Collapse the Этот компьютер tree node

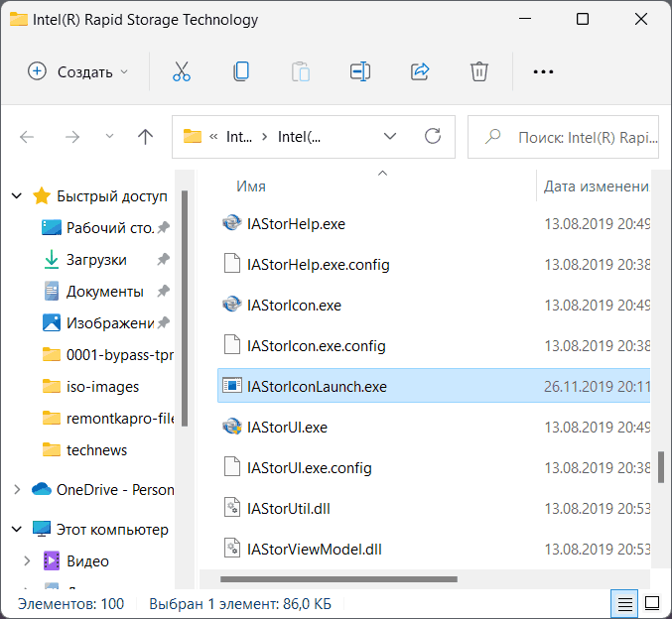coord(17,530)
